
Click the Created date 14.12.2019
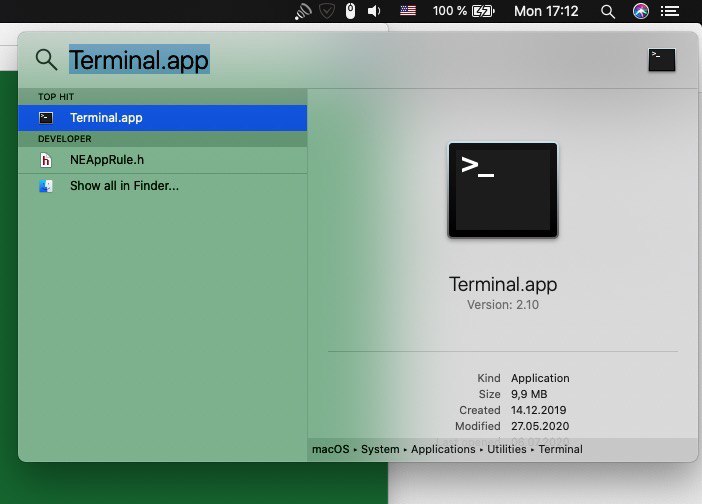(538, 410)
